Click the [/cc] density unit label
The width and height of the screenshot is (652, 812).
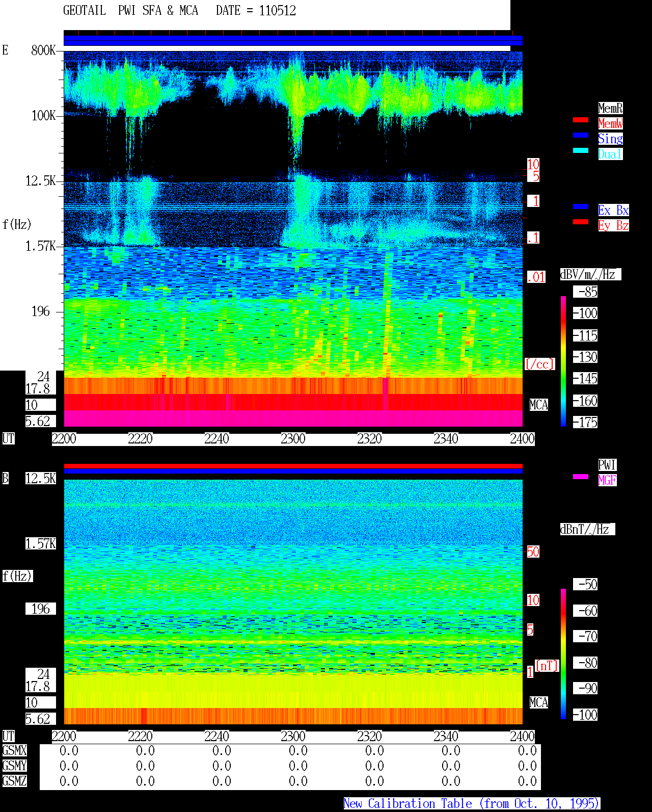click(539, 364)
